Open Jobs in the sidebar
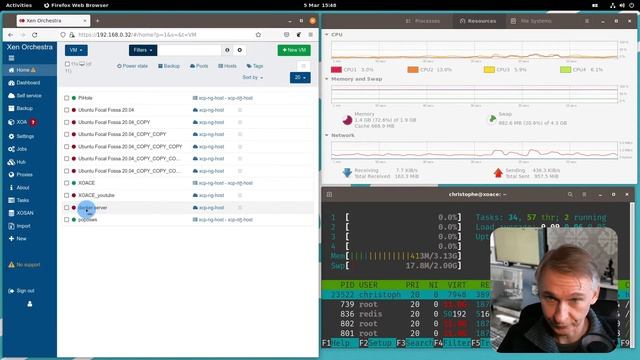The width and height of the screenshot is (640, 360). (x=18, y=149)
